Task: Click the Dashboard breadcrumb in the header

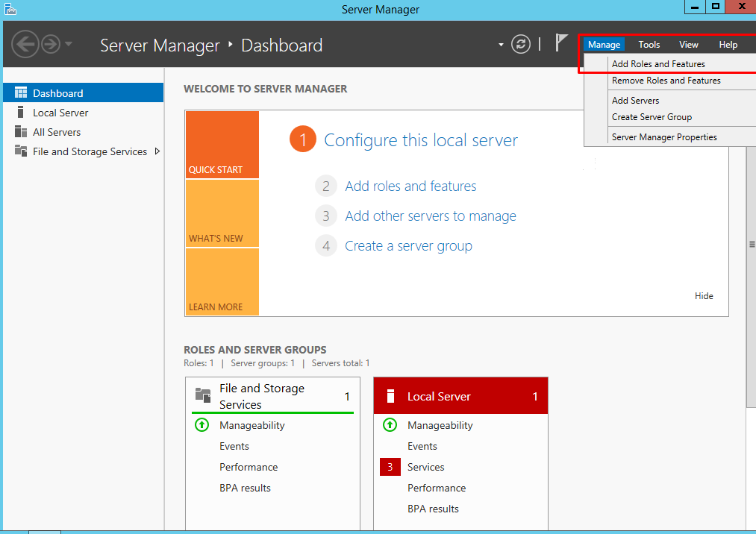Action: point(281,45)
